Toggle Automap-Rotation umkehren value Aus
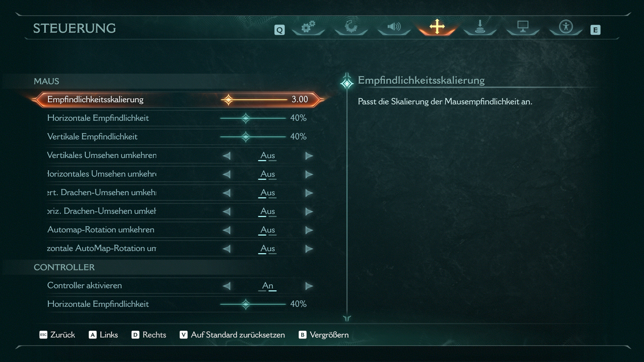Screen dimensions: 644x362 [267, 230]
